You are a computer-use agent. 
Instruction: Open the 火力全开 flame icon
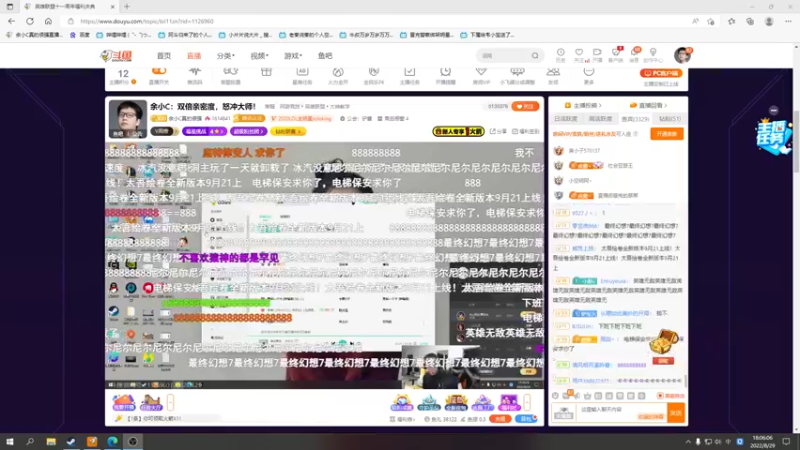coord(338,75)
